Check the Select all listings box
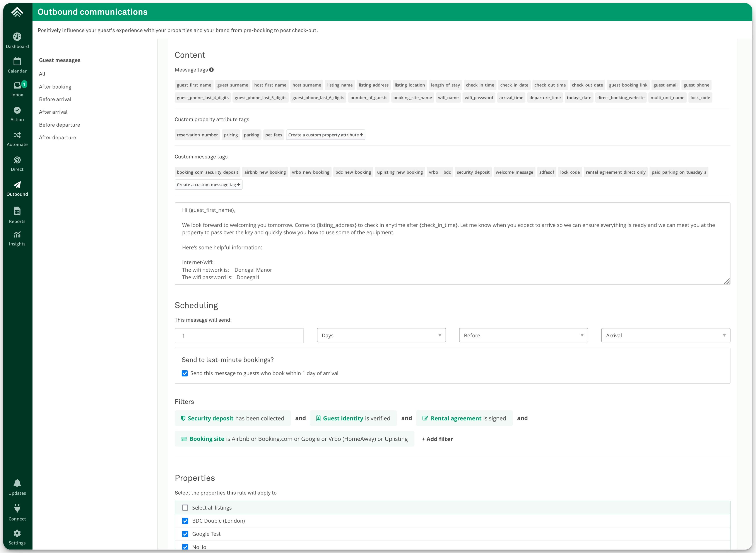Image resolution: width=756 pixels, height=553 pixels. (x=185, y=508)
